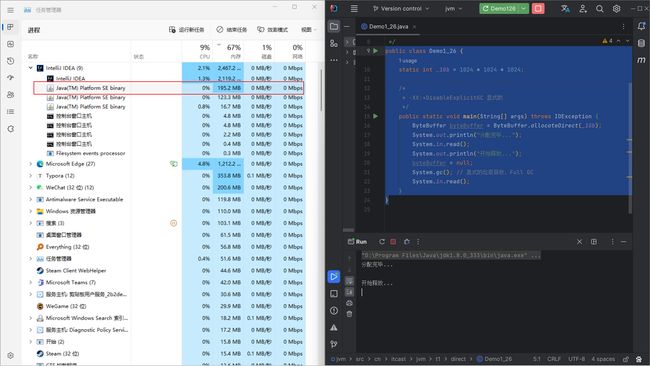Rerun Demo126 configuration green button
The image size is (650, 366).
tap(499, 9)
